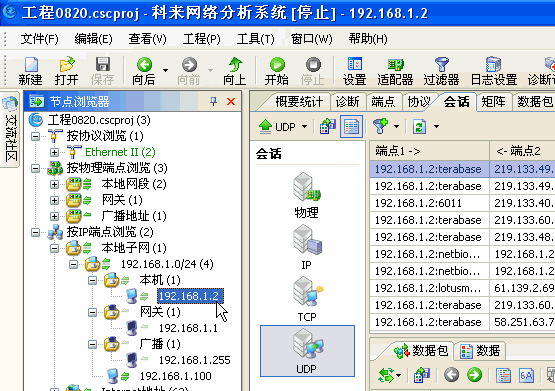Image resolution: width=555 pixels, height=391 pixels.
Task: Sort by the 端点1 -> column header
Action: click(429, 151)
